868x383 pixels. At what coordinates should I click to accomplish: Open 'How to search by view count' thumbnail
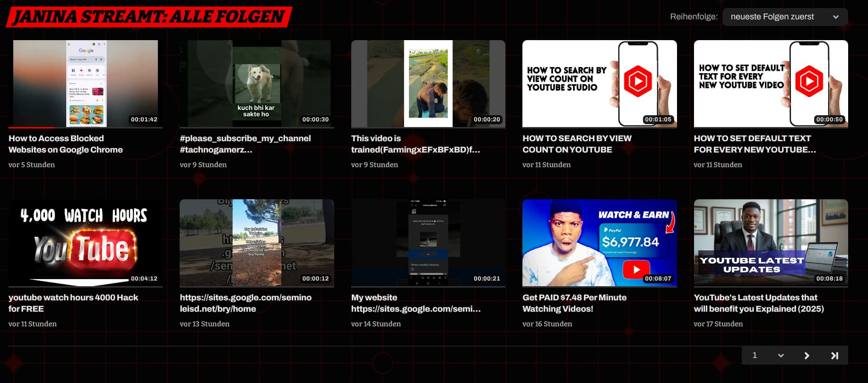[599, 84]
